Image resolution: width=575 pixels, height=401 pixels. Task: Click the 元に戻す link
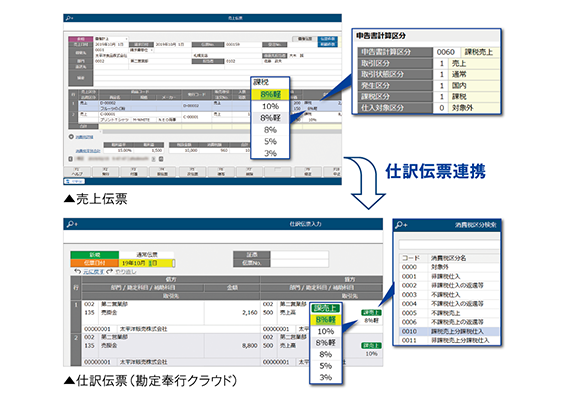pos(93,272)
